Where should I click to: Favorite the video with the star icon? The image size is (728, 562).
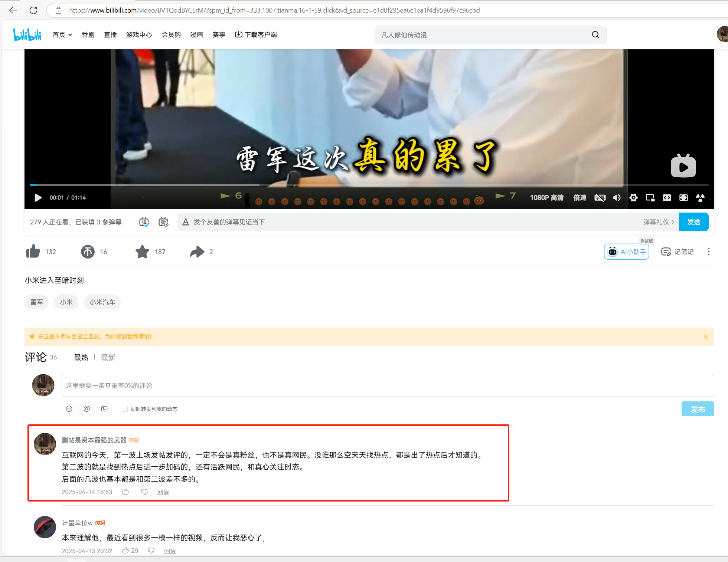142,252
